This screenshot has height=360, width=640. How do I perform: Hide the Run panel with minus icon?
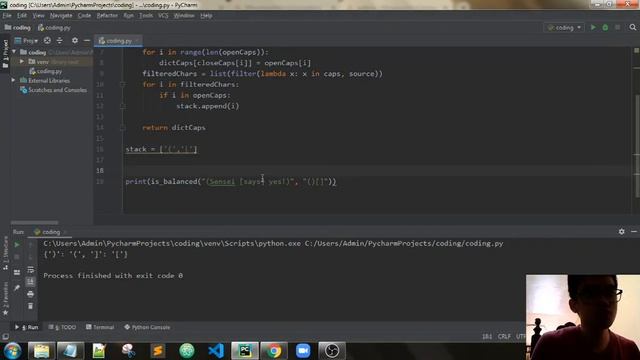coord(633,231)
